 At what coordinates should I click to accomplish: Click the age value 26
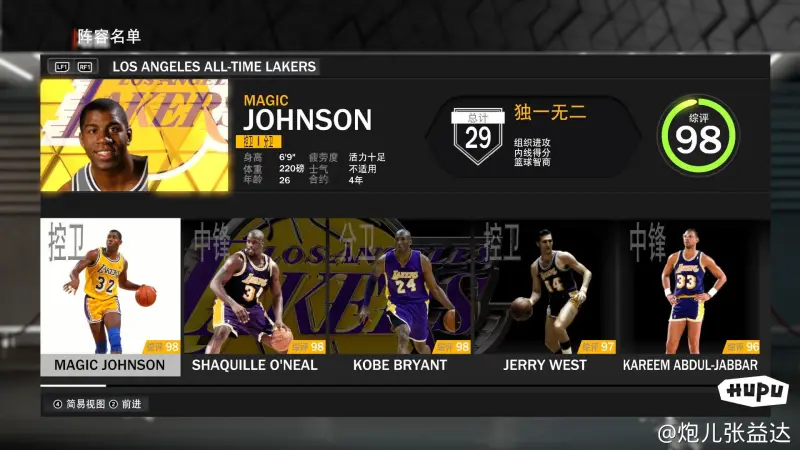[x=284, y=180]
